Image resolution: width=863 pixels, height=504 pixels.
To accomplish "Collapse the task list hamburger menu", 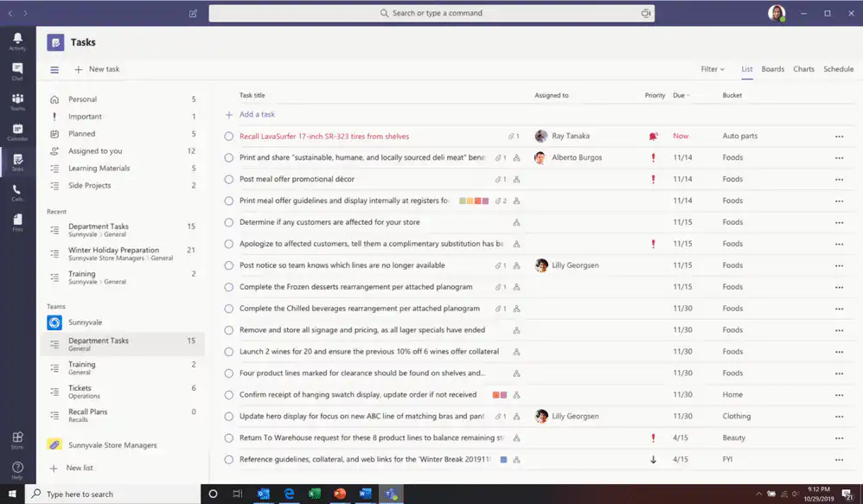I will tap(54, 69).
